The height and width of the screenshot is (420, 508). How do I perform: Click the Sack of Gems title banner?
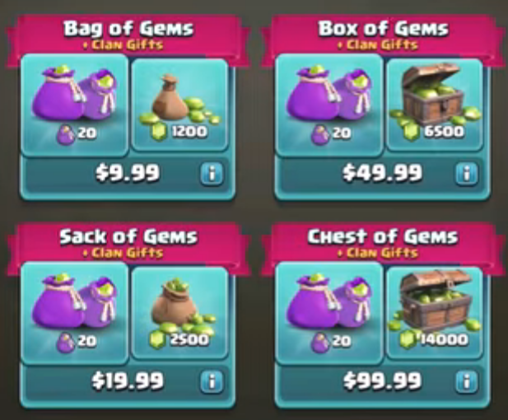point(128,243)
